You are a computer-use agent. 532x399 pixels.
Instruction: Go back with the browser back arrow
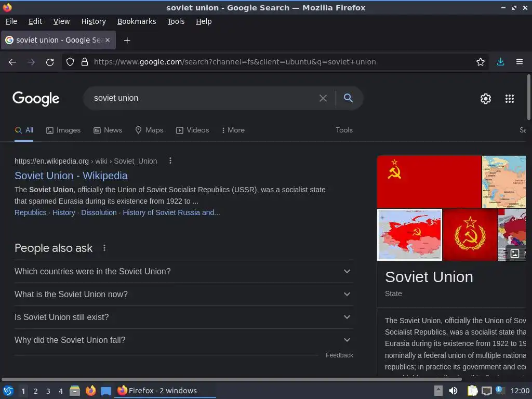12,62
